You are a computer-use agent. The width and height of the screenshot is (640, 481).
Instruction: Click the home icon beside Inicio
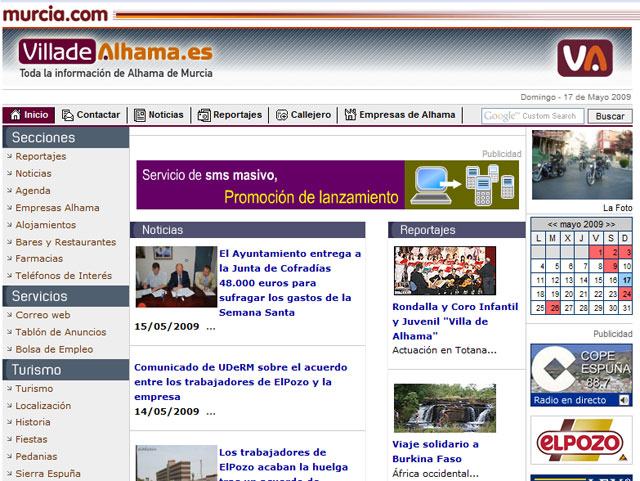pyautogui.click(x=13, y=115)
